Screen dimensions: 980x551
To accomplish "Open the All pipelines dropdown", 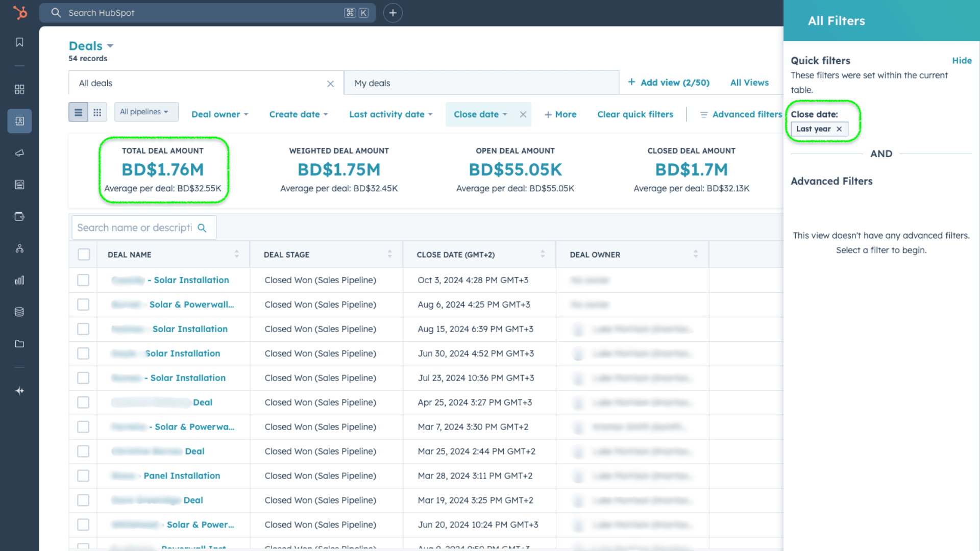I will (146, 112).
